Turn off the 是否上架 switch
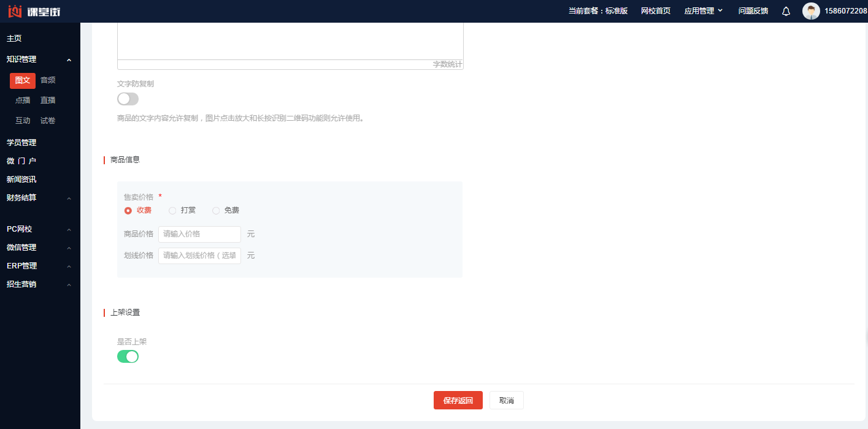This screenshot has height=429, width=868. click(x=128, y=357)
